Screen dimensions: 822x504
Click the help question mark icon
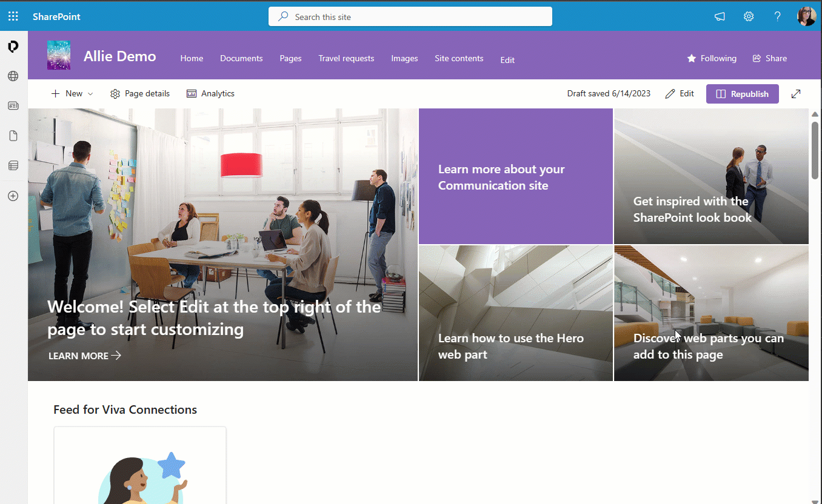(x=777, y=16)
